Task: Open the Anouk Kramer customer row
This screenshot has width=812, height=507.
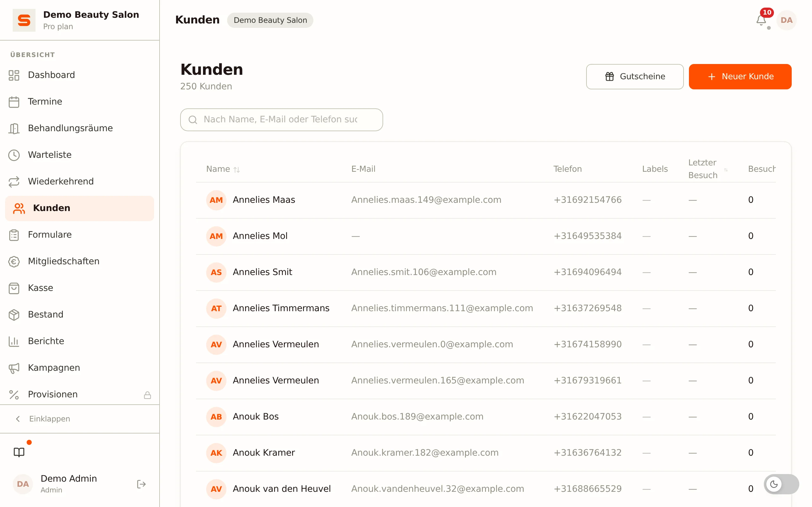Action: click(x=486, y=453)
